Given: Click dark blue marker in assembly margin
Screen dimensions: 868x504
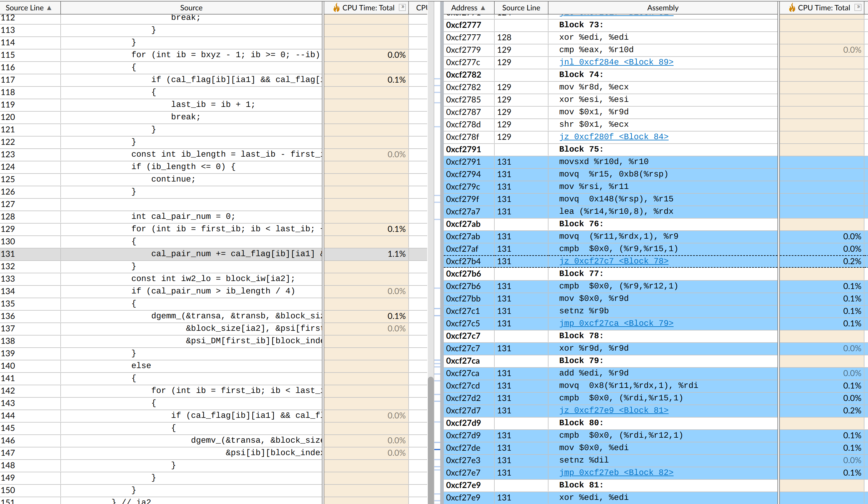Looking at the screenshot, I should [x=437, y=450].
